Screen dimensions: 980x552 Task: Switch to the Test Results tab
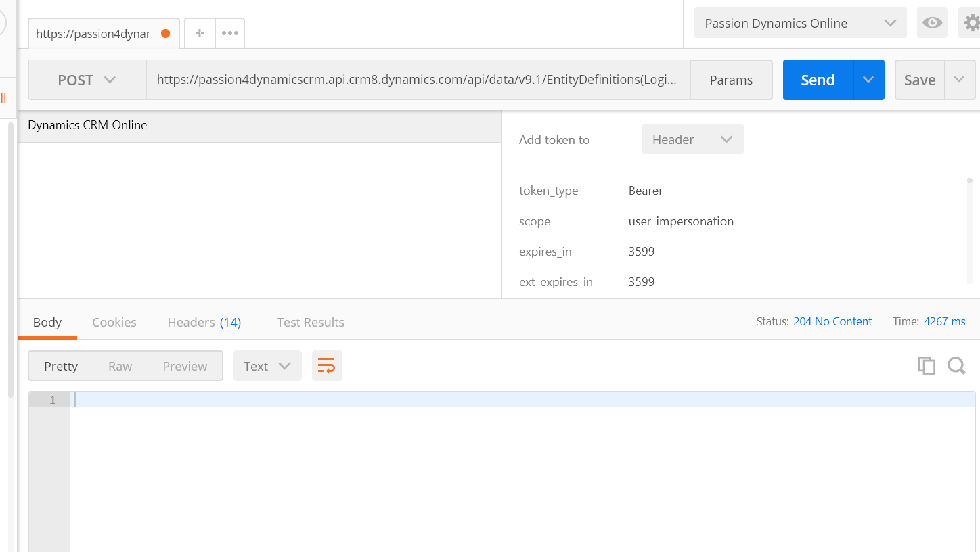click(310, 322)
